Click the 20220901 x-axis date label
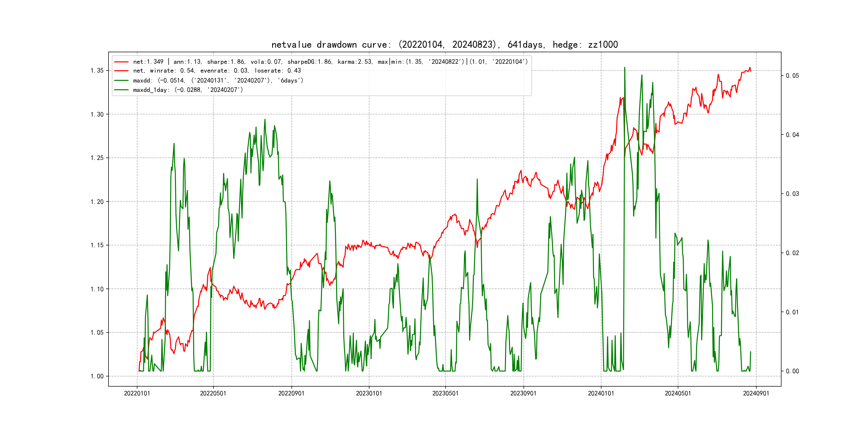868x434 pixels. point(291,393)
